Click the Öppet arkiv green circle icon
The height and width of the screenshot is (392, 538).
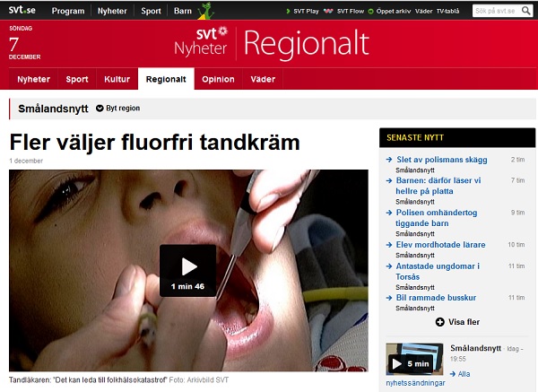[x=370, y=12]
